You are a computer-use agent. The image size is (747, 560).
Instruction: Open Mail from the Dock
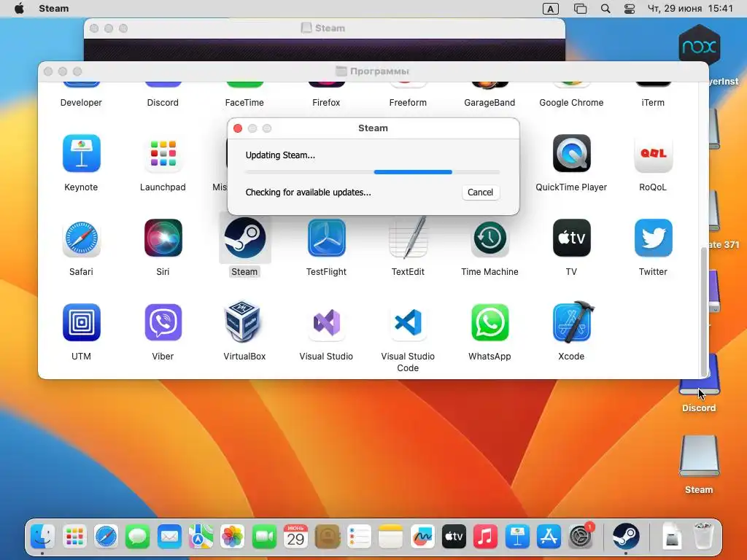pos(169,537)
